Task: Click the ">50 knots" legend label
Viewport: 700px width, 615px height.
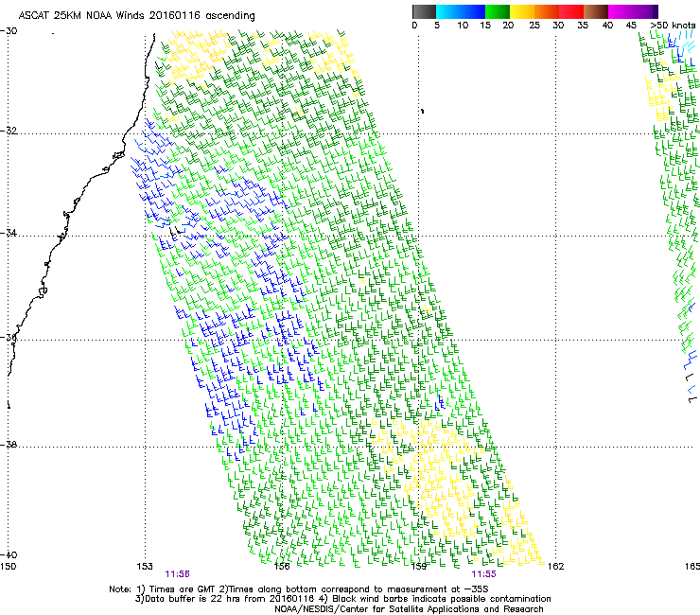Action: pos(673,26)
